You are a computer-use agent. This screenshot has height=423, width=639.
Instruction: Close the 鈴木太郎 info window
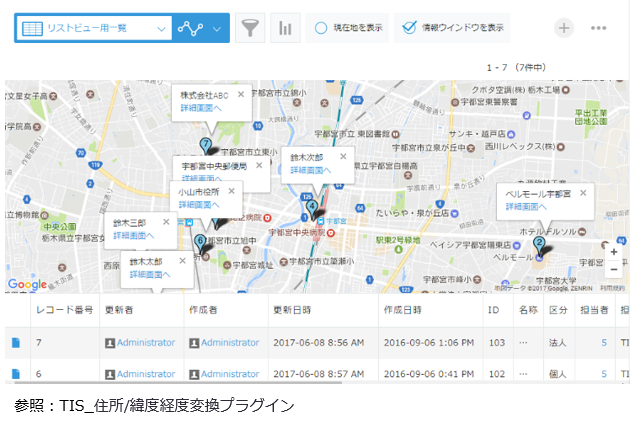click(182, 260)
